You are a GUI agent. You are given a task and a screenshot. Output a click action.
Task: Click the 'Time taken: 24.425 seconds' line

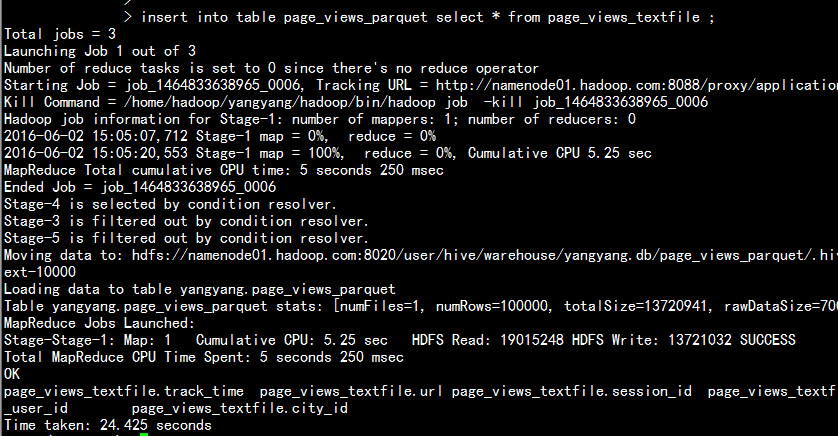(x=108, y=425)
